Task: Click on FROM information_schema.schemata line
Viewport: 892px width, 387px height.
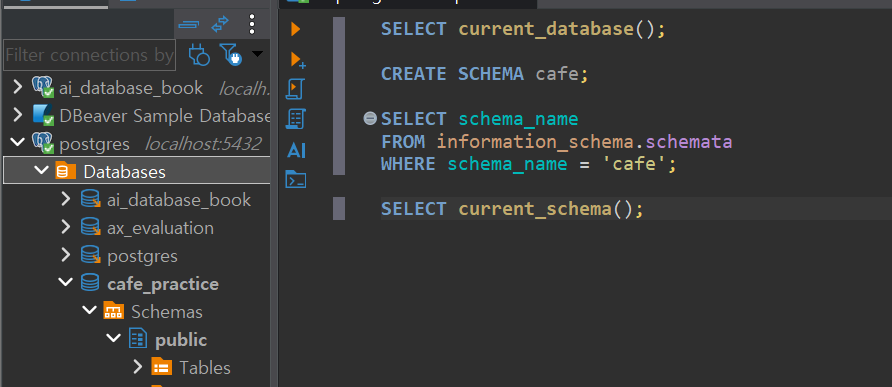Action: [x=556, y=142]
